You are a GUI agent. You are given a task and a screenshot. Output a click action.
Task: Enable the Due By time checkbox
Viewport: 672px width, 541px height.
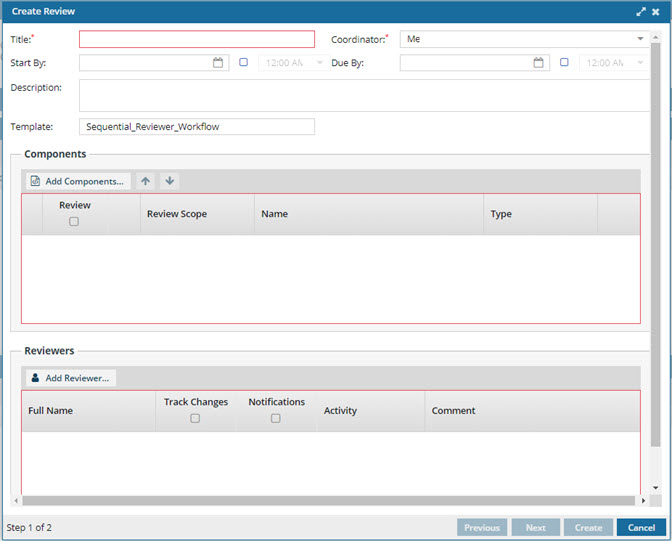point(564,62)
